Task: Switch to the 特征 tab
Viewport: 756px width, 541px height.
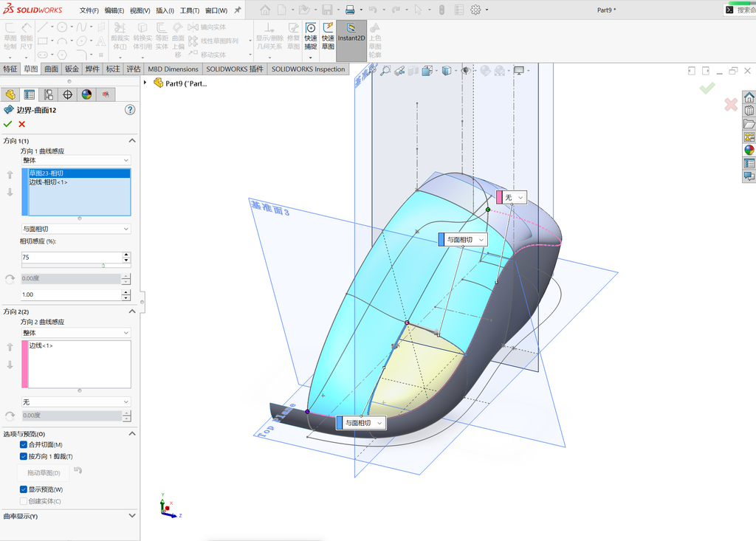Action: pyautogui.click(x=10, y=69)
